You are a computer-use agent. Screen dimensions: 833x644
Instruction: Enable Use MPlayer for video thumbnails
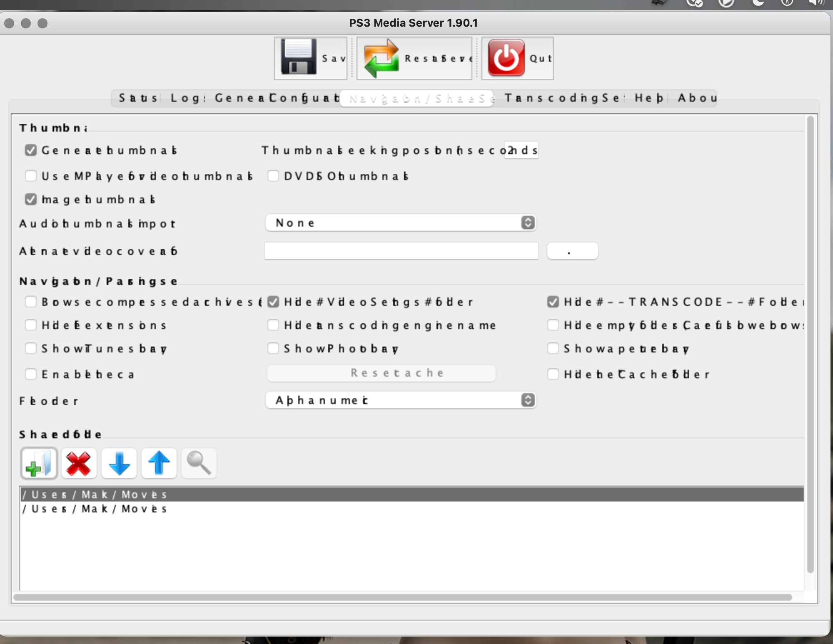31,176
